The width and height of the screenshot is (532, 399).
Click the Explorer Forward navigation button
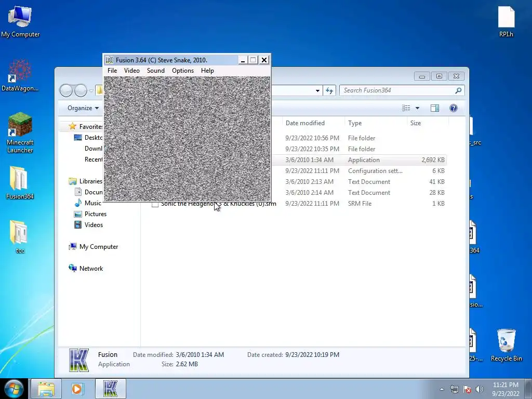point(81,90)
